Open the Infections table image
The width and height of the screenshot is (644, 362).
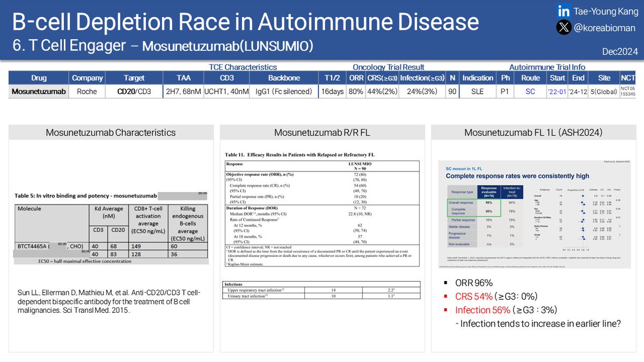click(323, 290)
